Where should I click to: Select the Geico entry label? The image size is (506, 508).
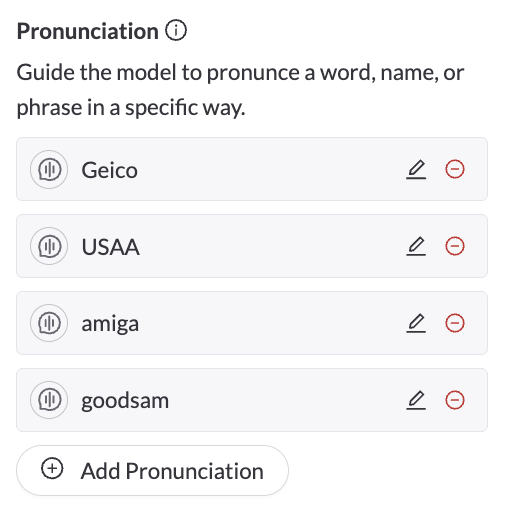click(109, 170)
